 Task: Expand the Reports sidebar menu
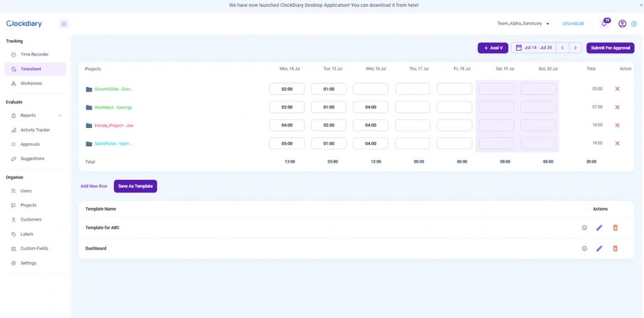tap(35, 116)
